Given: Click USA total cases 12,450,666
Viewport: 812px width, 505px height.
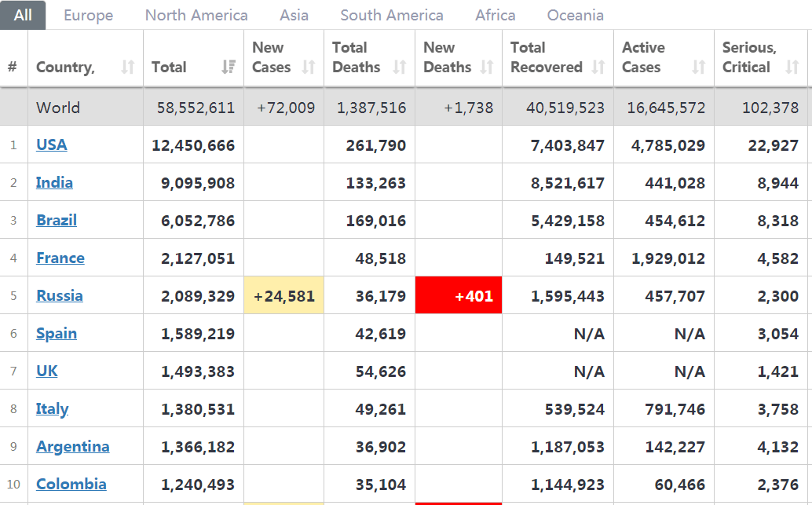Looking at the screenshot, I should (193, 145).
